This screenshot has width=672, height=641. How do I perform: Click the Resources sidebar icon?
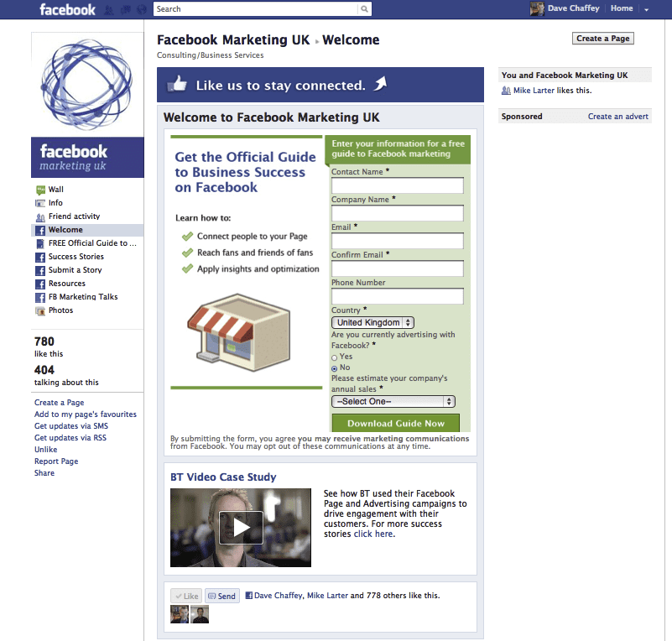click(x=40, y=284)
